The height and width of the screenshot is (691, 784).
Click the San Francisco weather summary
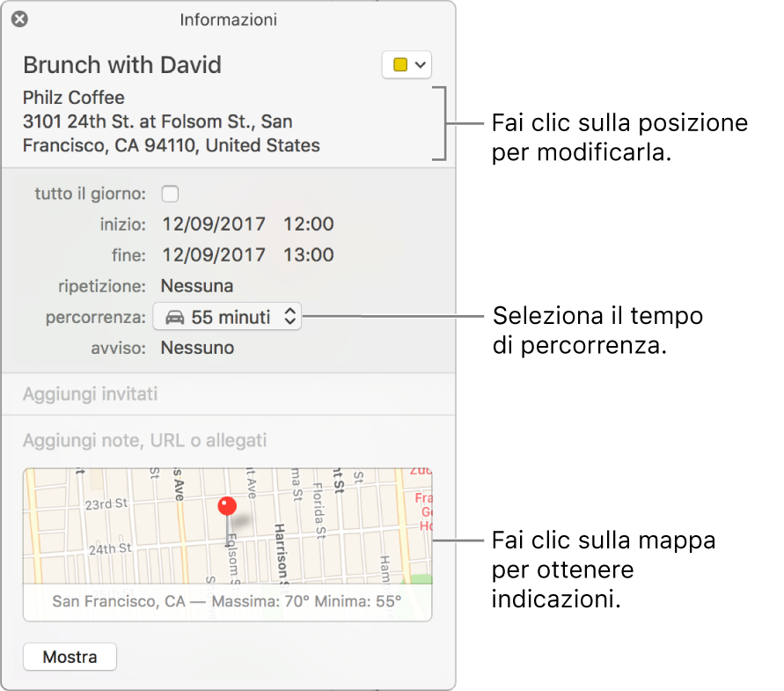(x=227, y=601)
